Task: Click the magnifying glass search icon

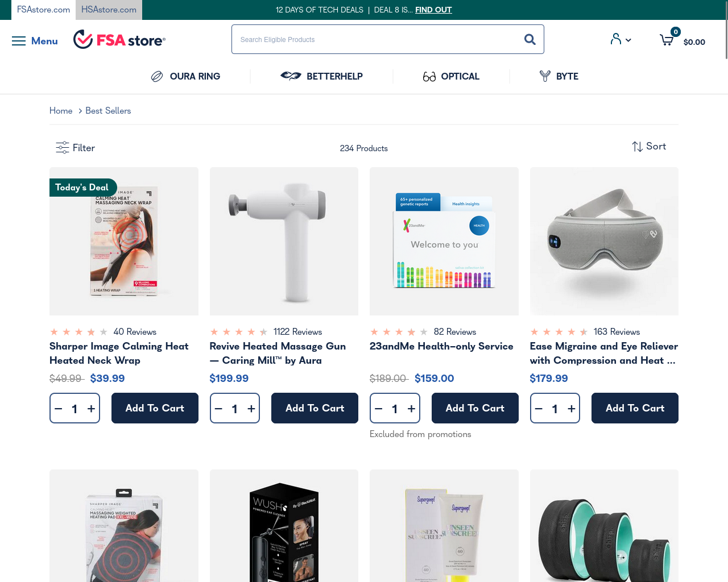Action: (530, 39)
